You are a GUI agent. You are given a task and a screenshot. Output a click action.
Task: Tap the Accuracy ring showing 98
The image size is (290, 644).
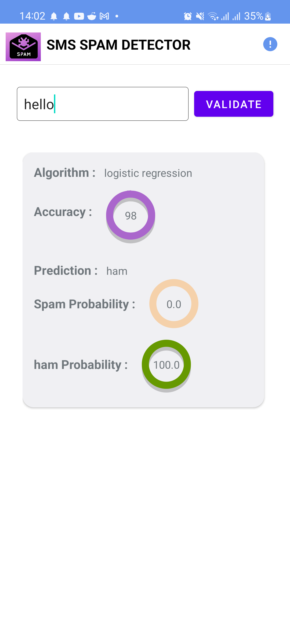pyautogui.click(x=130, y=215)
